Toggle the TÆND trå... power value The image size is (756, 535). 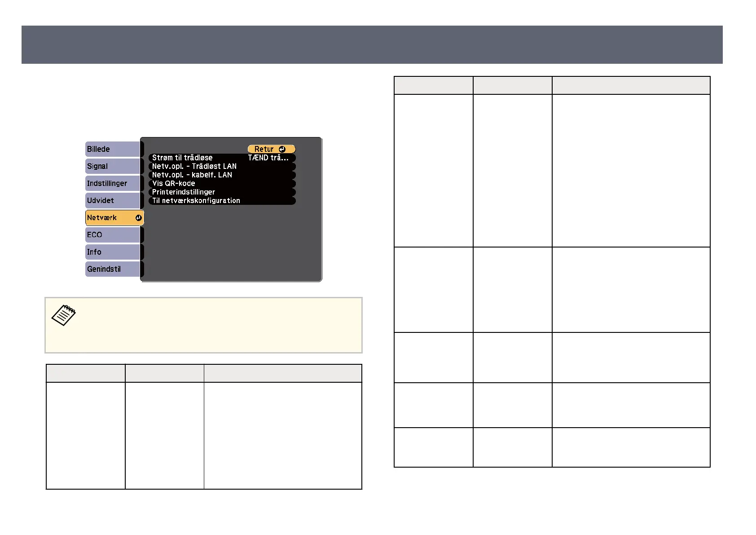268,158
